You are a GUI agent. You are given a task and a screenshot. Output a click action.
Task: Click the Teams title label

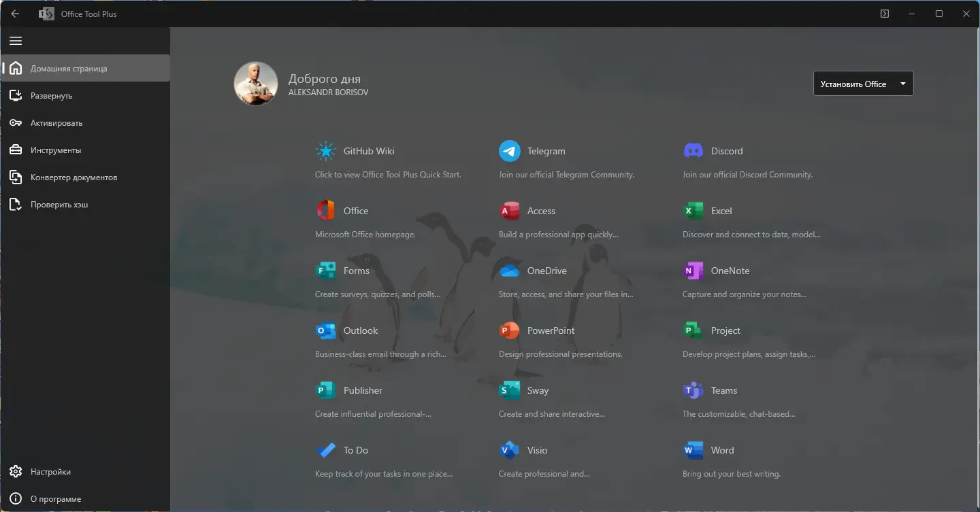pos(724,390)
